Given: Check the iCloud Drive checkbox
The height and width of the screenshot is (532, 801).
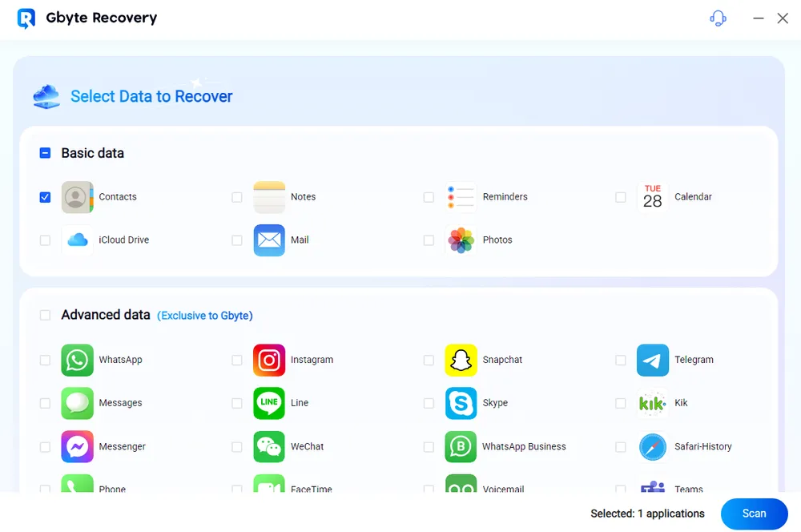Looking at the screenshot, I should (x=45, y=240).
